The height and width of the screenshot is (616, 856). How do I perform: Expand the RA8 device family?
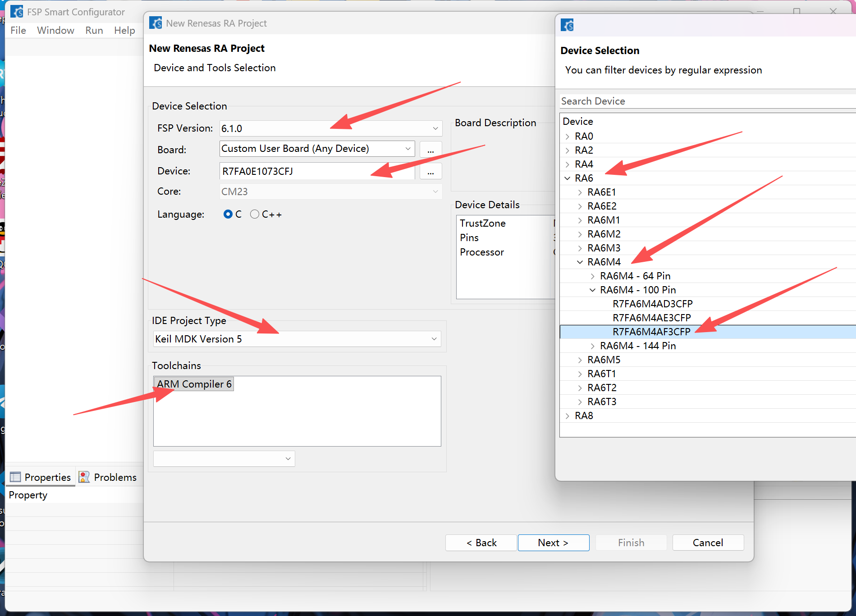[568, 416]
